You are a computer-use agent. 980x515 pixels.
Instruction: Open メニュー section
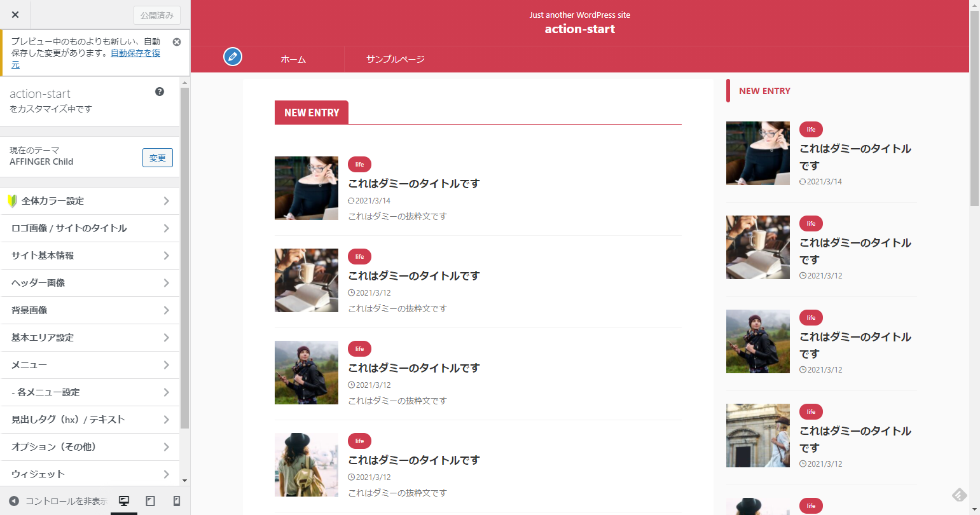(x=90, y=365)
